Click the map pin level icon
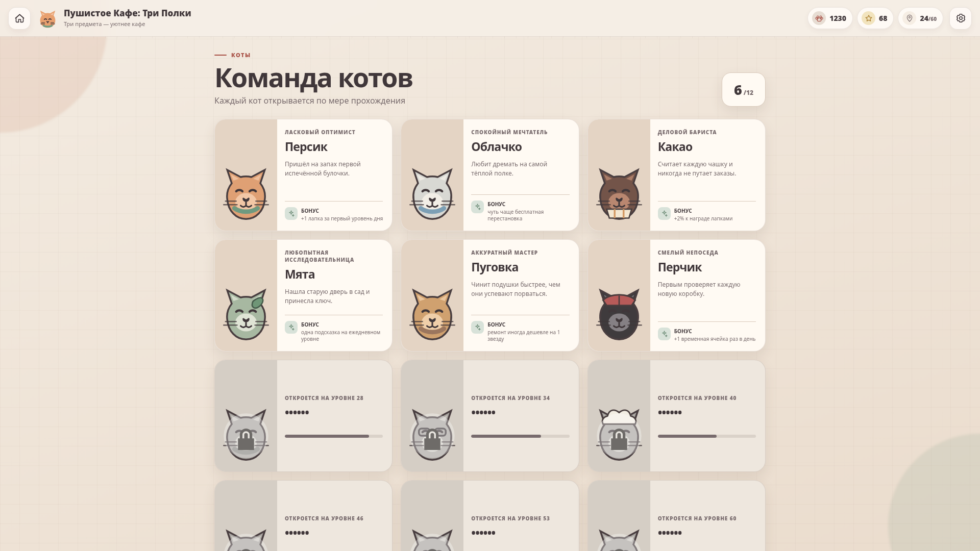This screenshot has height=551, width=980. (x=910, y=18)
